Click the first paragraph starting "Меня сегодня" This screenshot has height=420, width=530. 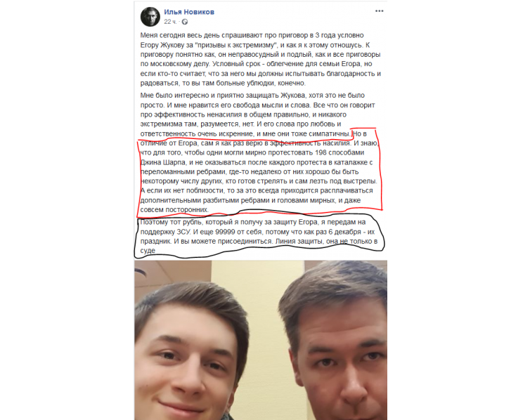pos(261,59)
